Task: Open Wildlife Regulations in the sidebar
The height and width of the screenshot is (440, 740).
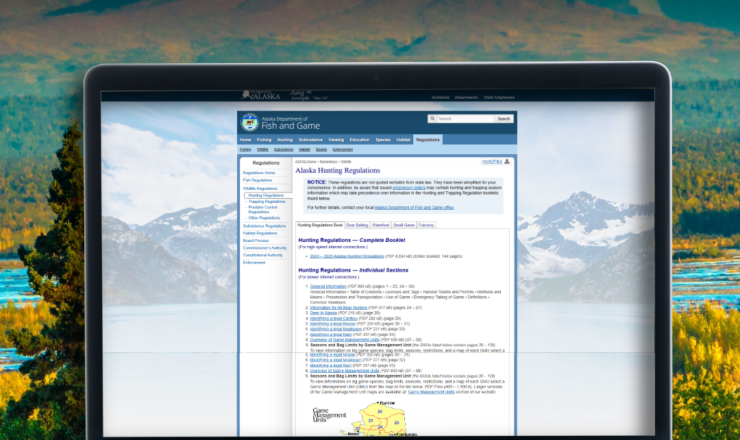Action: pyautogui.click(x=260, y=188)
